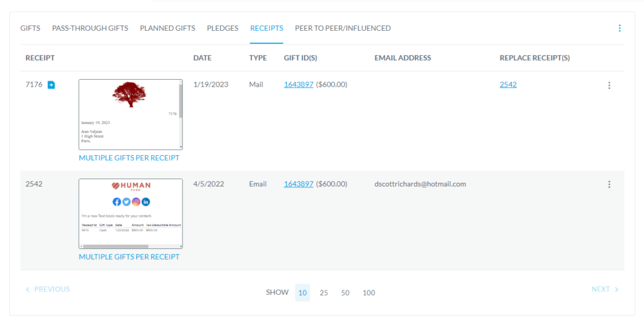Click the right arrow on receipt 2542 preview scrollbar

pyautogui.click(x=180, y=246)
